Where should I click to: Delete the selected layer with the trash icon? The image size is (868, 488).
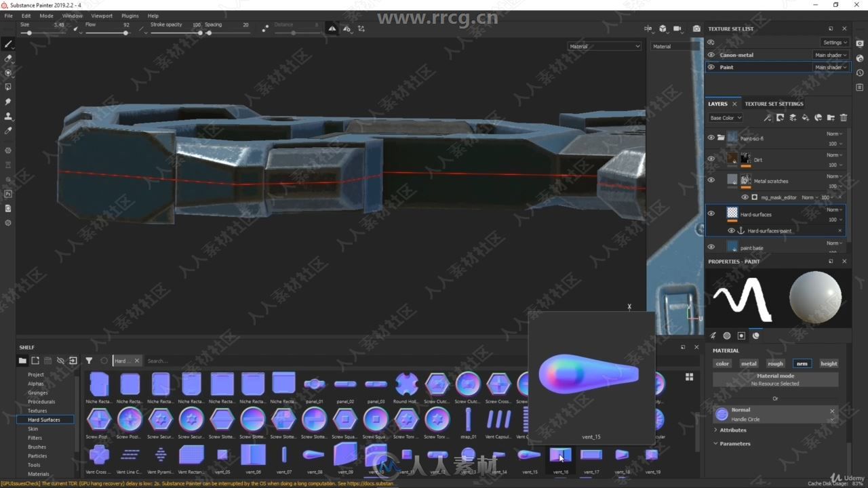[844, 118]
